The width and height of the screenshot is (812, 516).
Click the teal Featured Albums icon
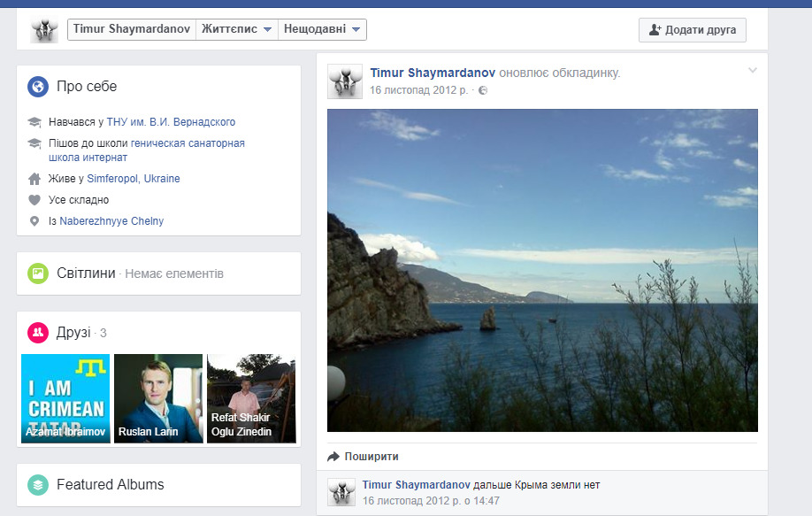click(x=38, y=485)
